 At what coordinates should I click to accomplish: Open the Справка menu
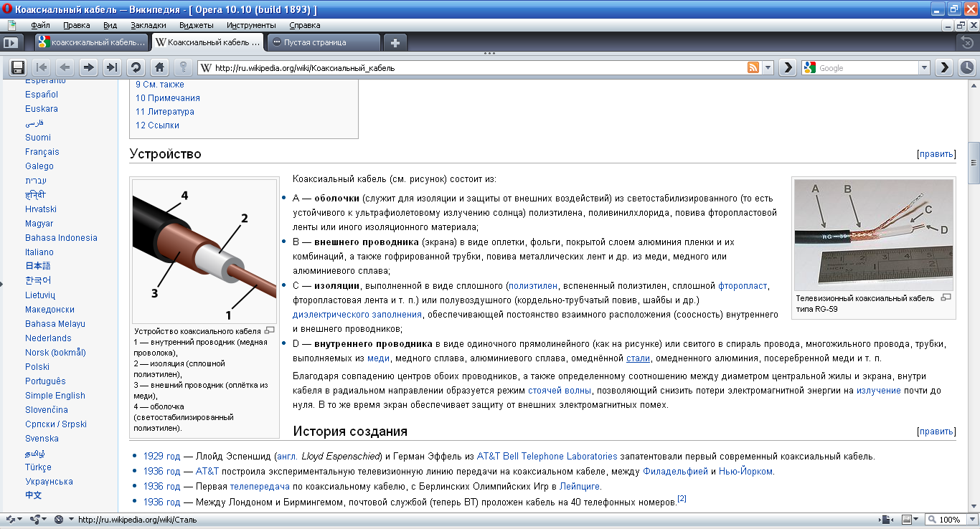pos(305,24)
